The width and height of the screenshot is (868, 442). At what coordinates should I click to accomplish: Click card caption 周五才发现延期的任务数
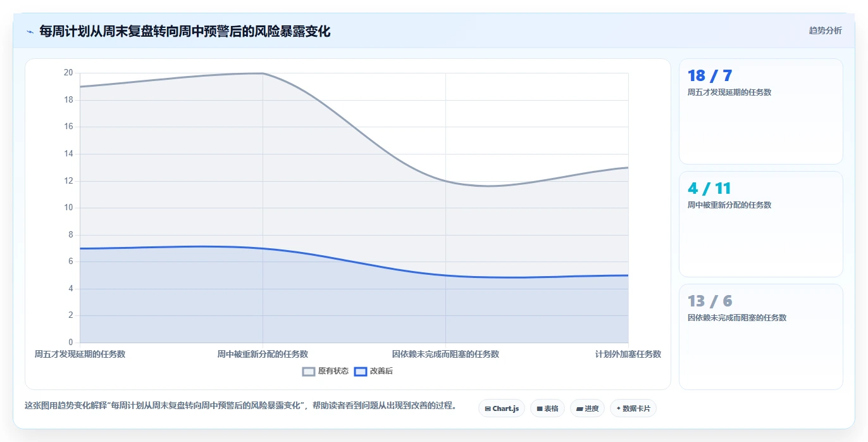729,92
